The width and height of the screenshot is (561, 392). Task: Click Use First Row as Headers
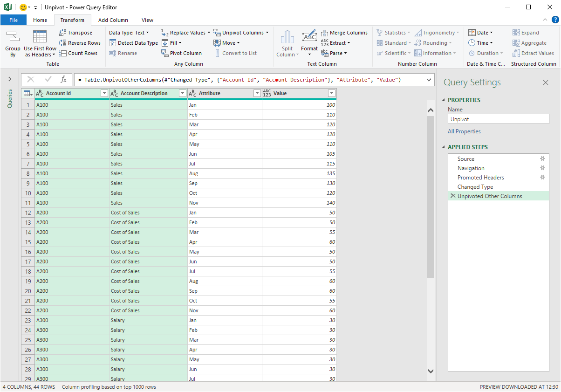point(40,44)
